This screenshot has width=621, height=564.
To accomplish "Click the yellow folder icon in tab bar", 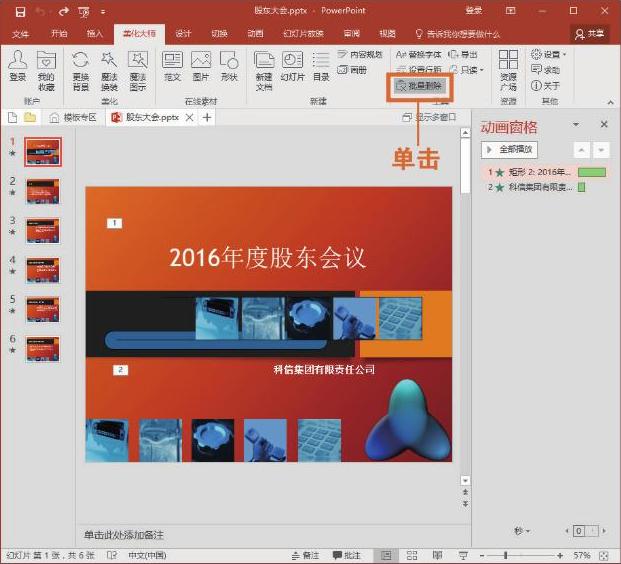I will point(30,117).
